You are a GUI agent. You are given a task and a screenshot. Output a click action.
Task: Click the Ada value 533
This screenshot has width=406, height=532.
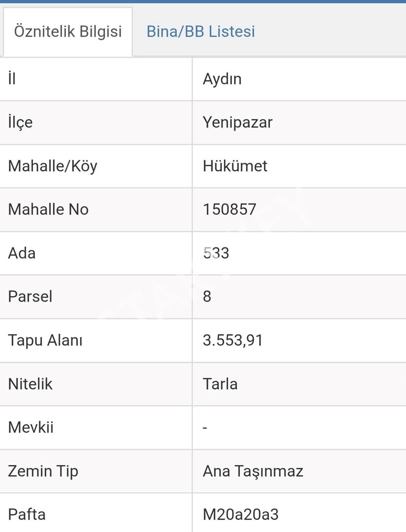[x=216, y=253]
